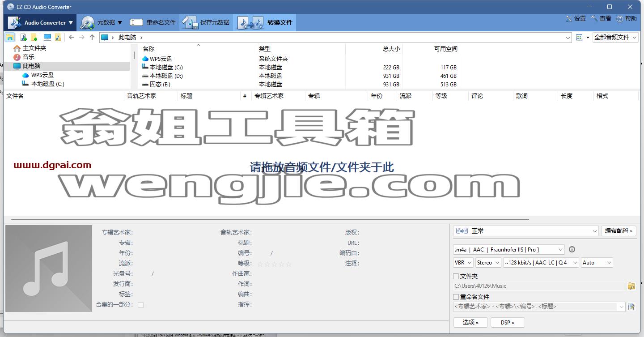The width and height of the screenshot is (644, 337).
Task: Click the 选项 options button
Action: click(x=470, y=322)
